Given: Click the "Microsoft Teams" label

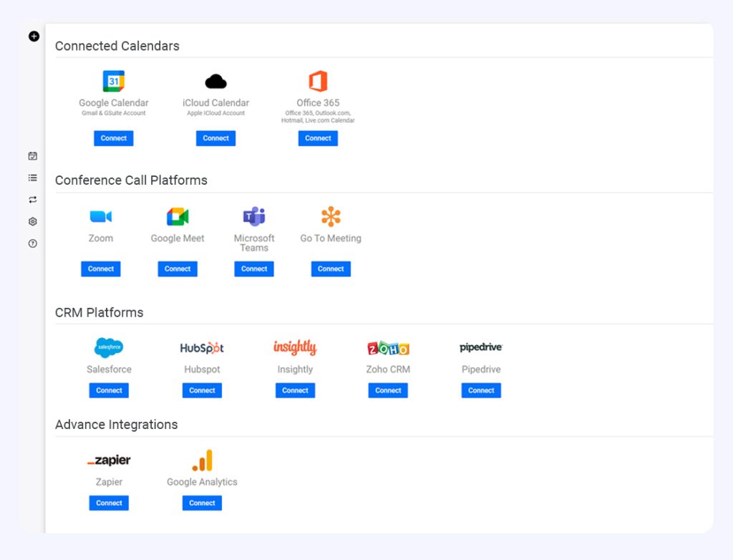Looking at the screenshot, I should click(x=254, y=243).
